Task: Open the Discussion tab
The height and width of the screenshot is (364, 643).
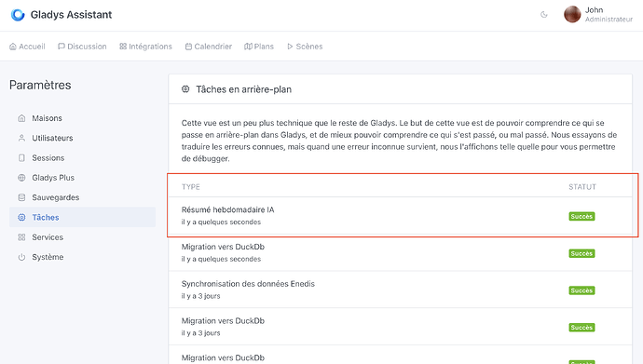Action: click(82, 47)
